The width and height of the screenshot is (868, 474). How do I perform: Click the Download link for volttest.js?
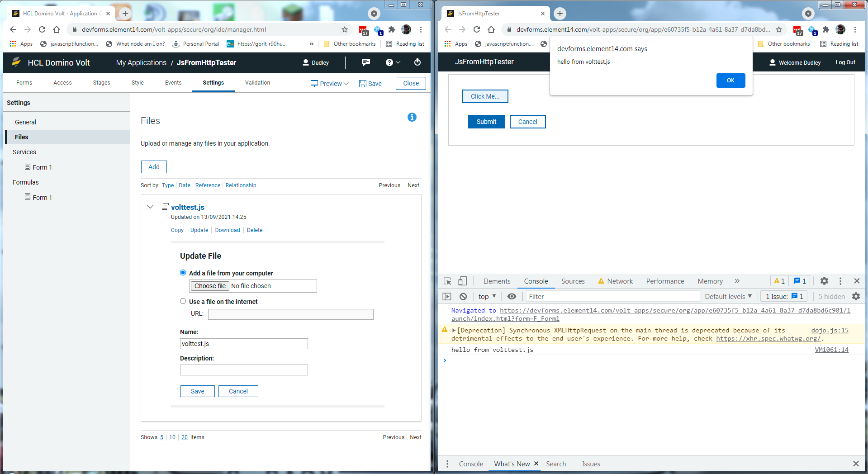point(227,230)
